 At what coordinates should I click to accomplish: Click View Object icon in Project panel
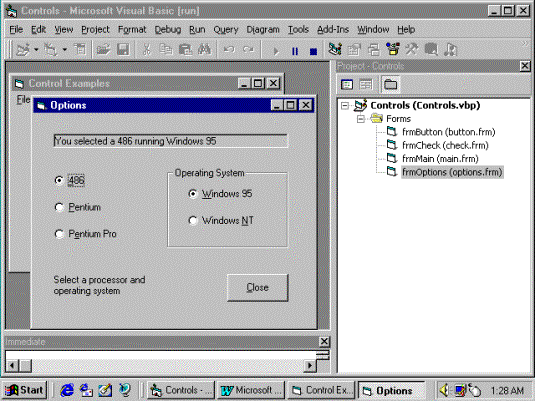(x=366, y=84)
